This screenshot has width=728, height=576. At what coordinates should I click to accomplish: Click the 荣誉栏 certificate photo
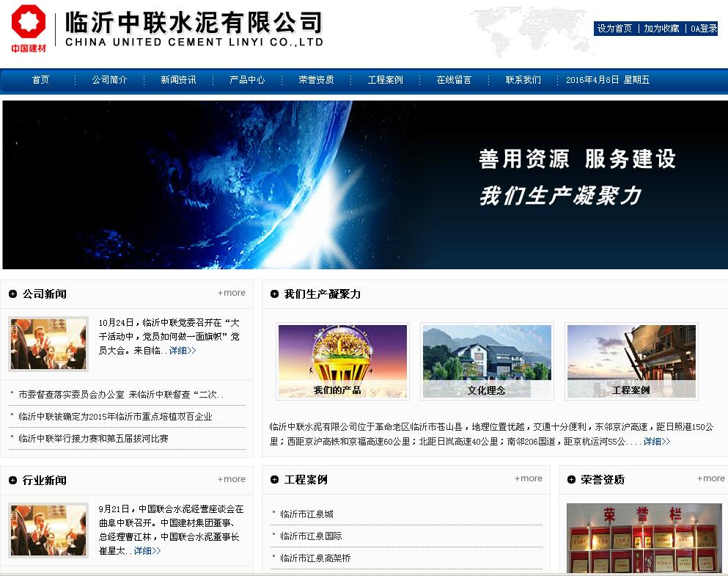644,538
